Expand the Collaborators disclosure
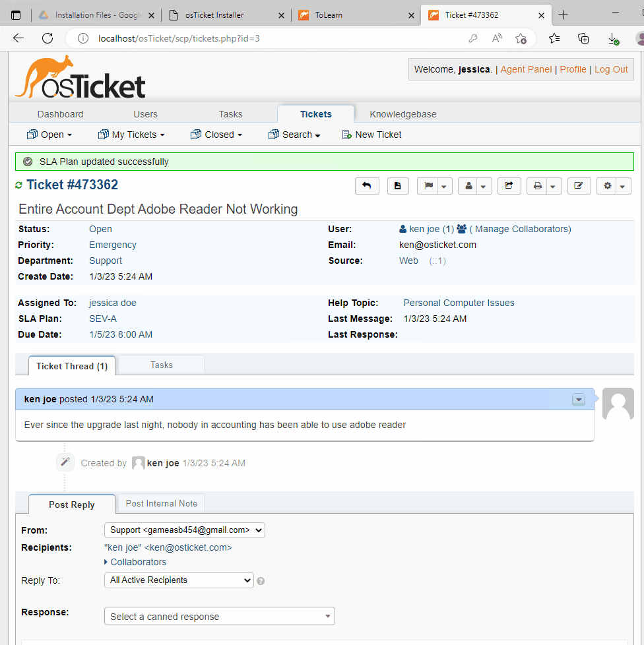The width and height of the screenshot is (644, 645). (135, 562)
